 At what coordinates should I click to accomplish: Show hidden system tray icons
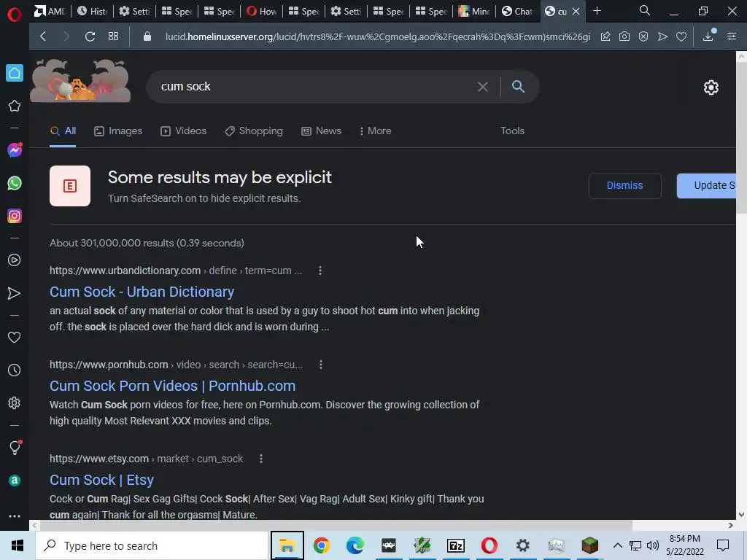pyautogui.click(x=617, y=545)
